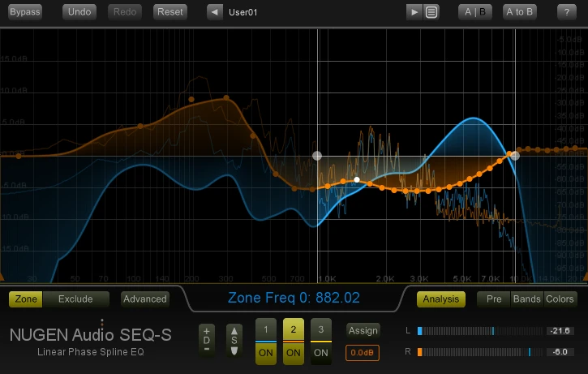Expand the Advanced settings panel
This screenshot has width=588, height=374.
click(145, 299)
